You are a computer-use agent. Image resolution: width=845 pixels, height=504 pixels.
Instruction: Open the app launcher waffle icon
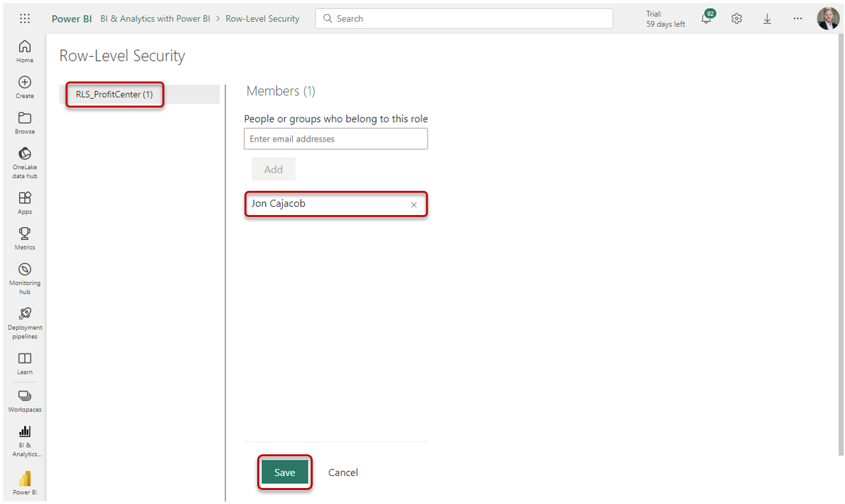(25, 19)
